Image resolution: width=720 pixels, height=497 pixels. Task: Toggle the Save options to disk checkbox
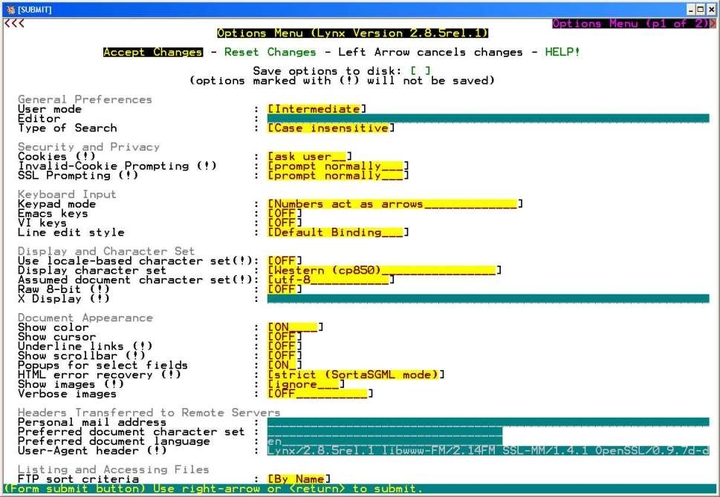(x=420, y=71)
